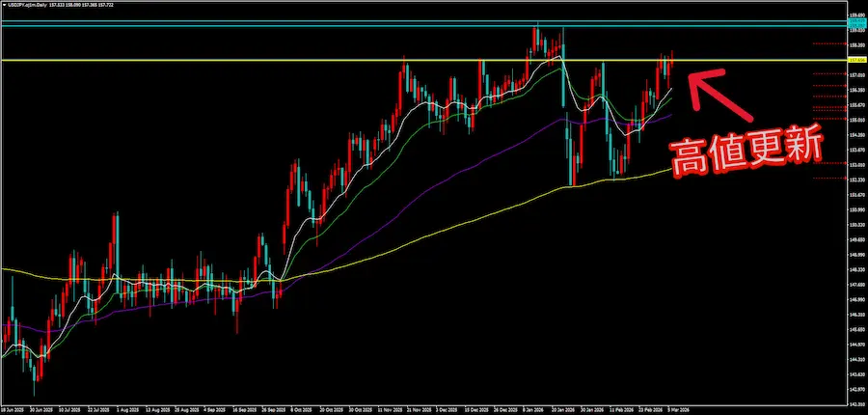Click the triangle arrow beside USDJPY title
868x415 pixels.
[4, 5]
